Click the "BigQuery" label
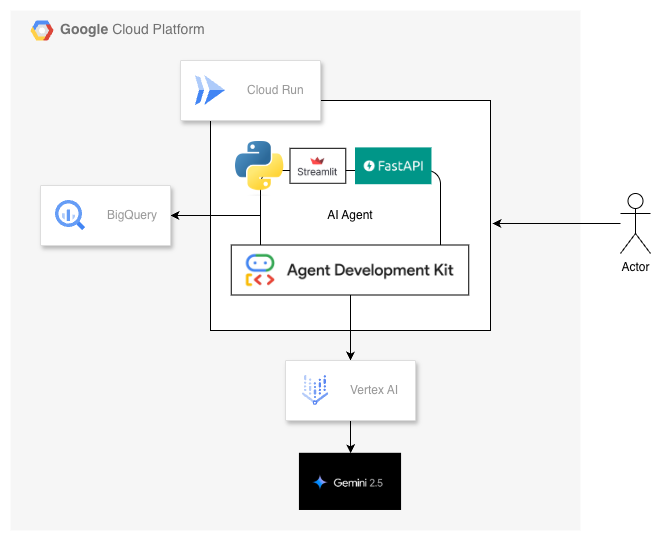Screen dimensions: 661x540 (x=132, y=215)
